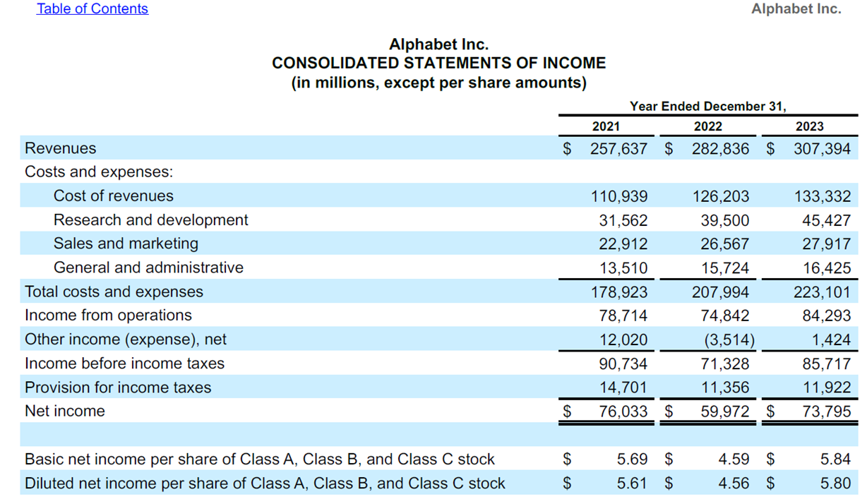
Task: Click the Alphabet Inc. page header text
Action: [796, 9]
